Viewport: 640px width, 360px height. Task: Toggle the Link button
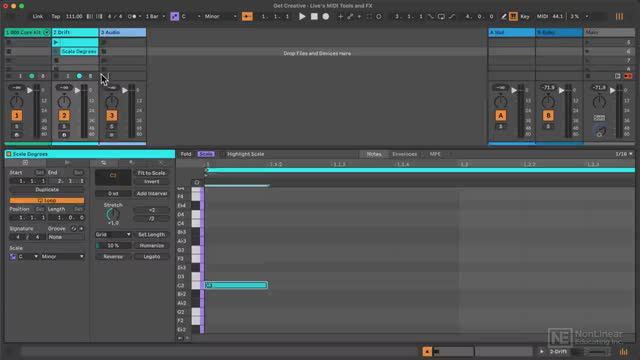tap(38, 16)
